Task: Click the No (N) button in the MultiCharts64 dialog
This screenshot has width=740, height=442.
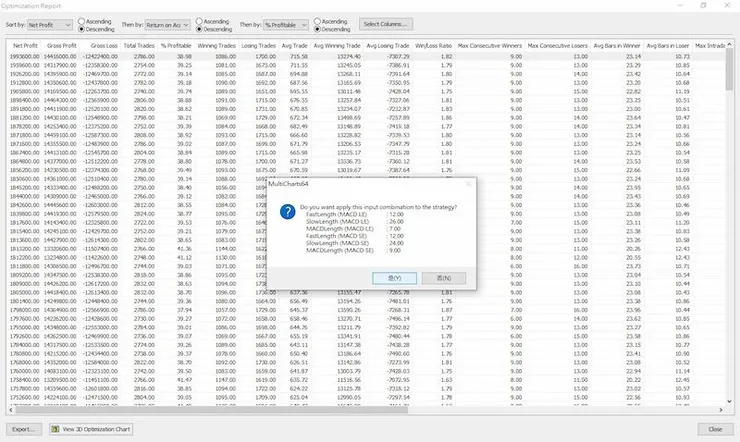Action: point(444,278)
